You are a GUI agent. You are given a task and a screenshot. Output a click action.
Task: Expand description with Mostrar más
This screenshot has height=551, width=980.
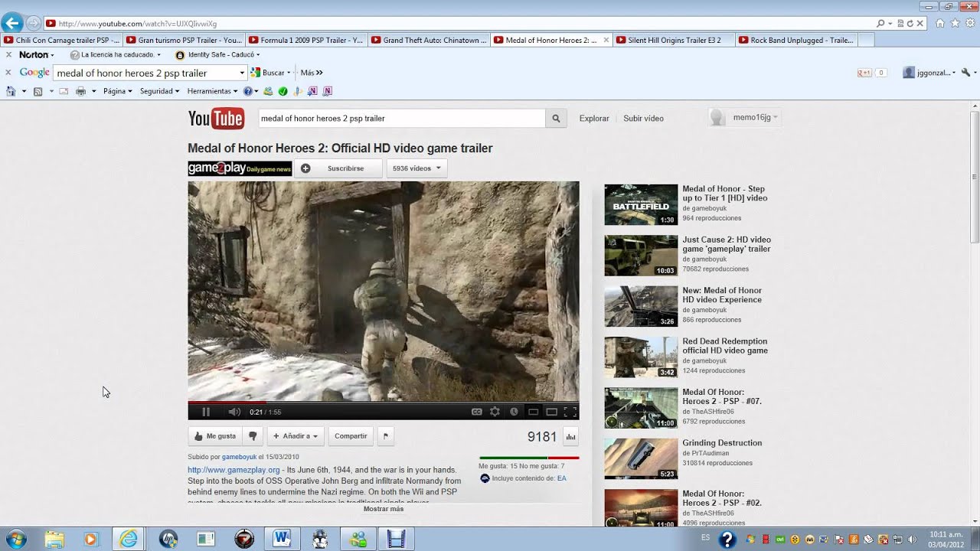coord(384,509)
